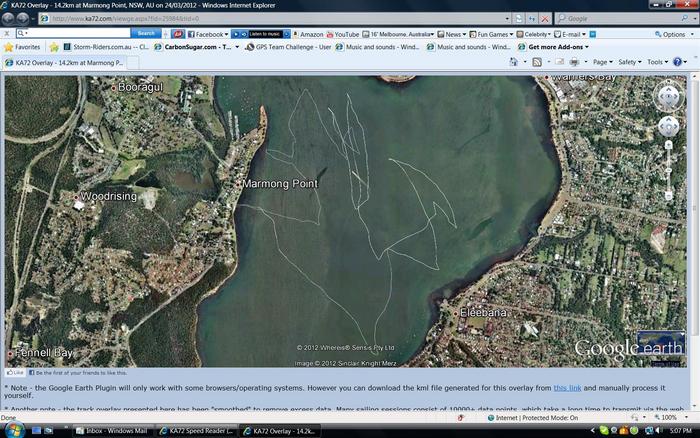Image resolution: width=700 pixels, height=438 pixels.
Task: Click the RSS feeds icon
Action: 538,62
